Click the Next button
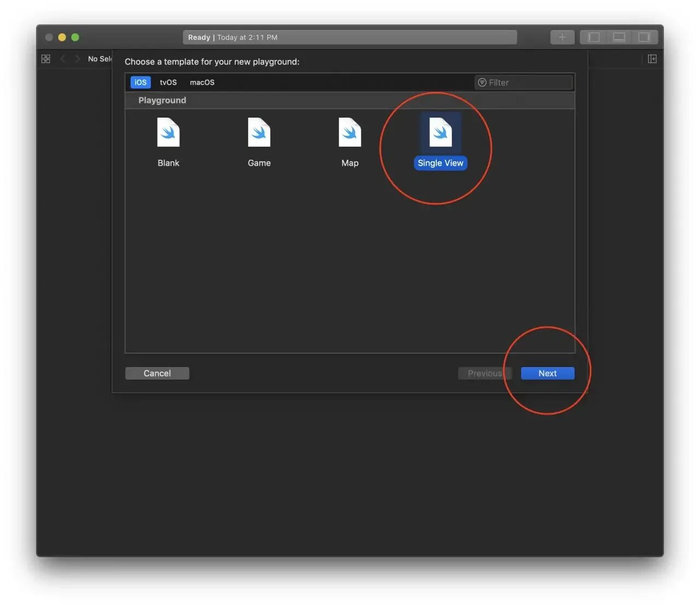Screen dimensions: 700x605 (x=547, y=373)
